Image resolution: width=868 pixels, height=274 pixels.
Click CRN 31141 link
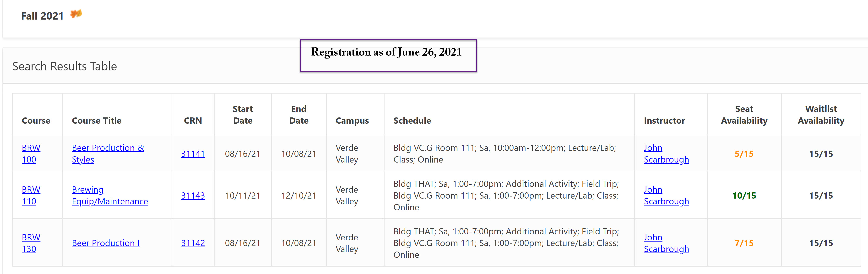point(193,154)
